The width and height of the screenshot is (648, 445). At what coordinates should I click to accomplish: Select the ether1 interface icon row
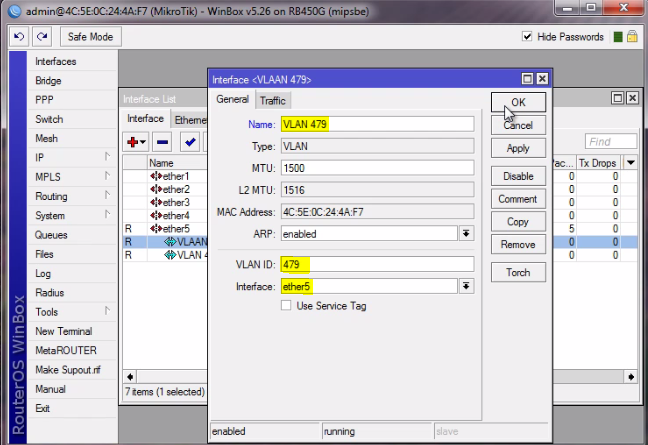point(165,176)
